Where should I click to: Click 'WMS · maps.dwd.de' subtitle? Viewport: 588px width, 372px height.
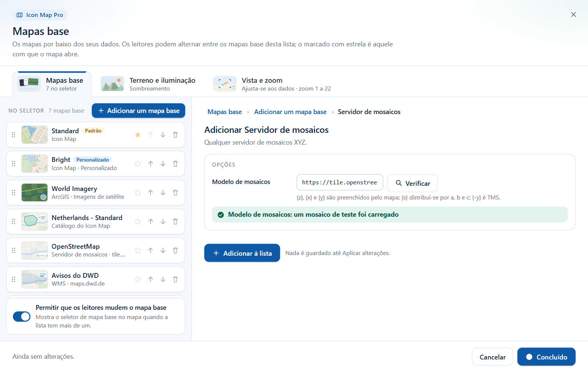(x=78, y=284)
